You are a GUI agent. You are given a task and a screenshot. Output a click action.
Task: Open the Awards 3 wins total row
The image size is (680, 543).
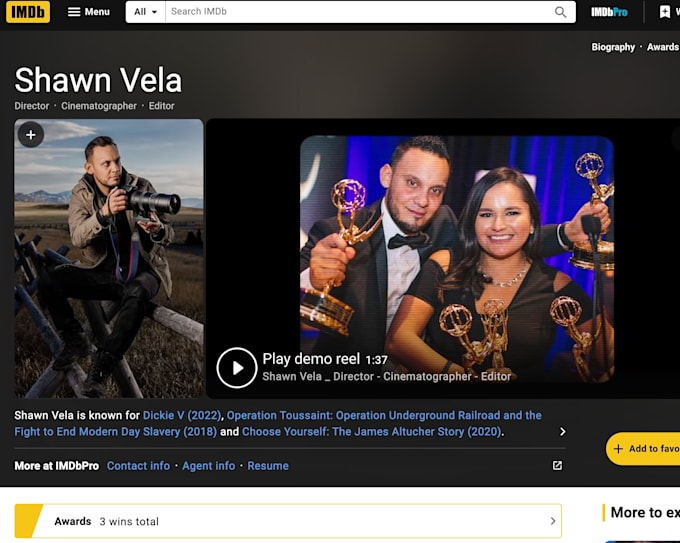point(288,521)
